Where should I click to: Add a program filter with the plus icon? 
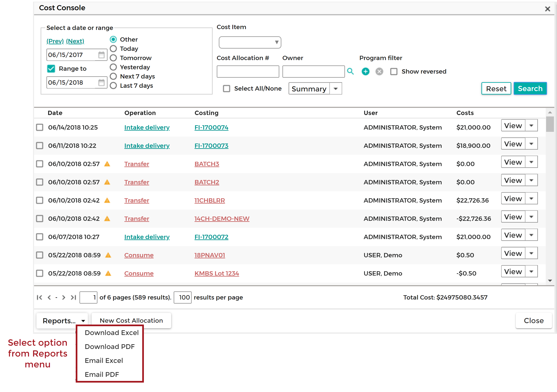(x=365, y=72)
